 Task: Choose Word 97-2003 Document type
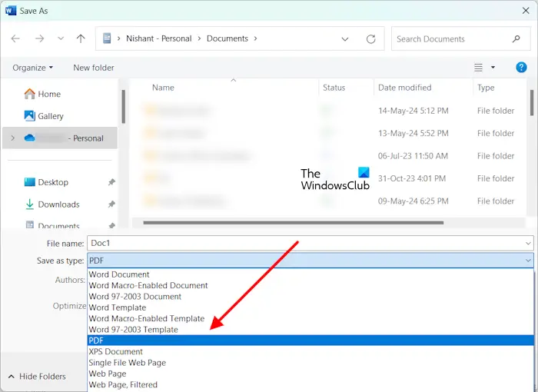click(x=311, y=297)
